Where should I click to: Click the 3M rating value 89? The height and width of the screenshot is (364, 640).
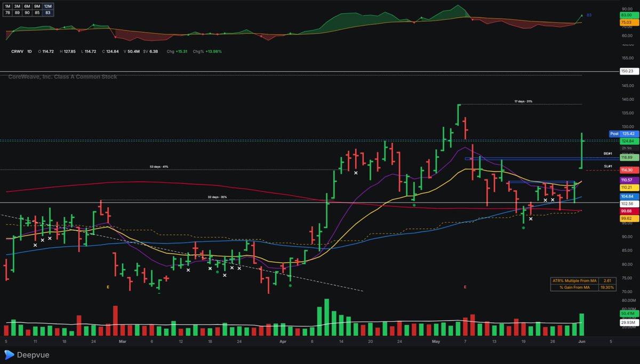click(x=18, y=12)
